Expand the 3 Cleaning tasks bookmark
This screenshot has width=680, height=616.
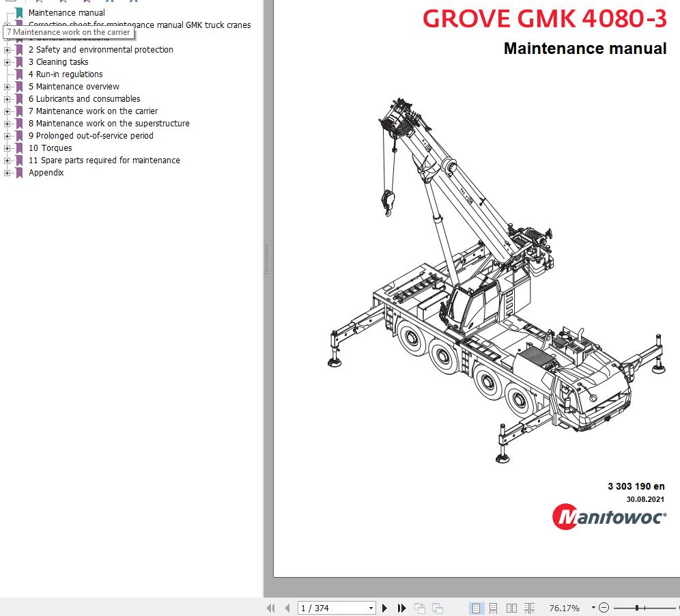pos(7,62)
